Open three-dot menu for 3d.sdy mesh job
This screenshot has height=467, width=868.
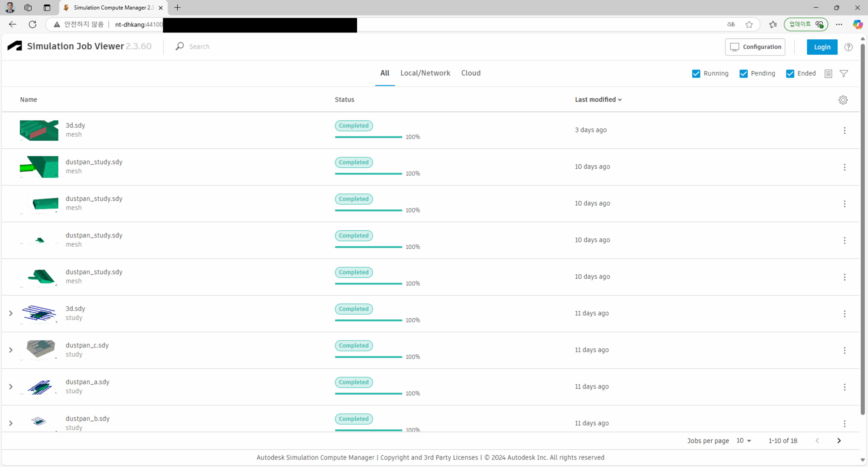[x=844, y=130]
